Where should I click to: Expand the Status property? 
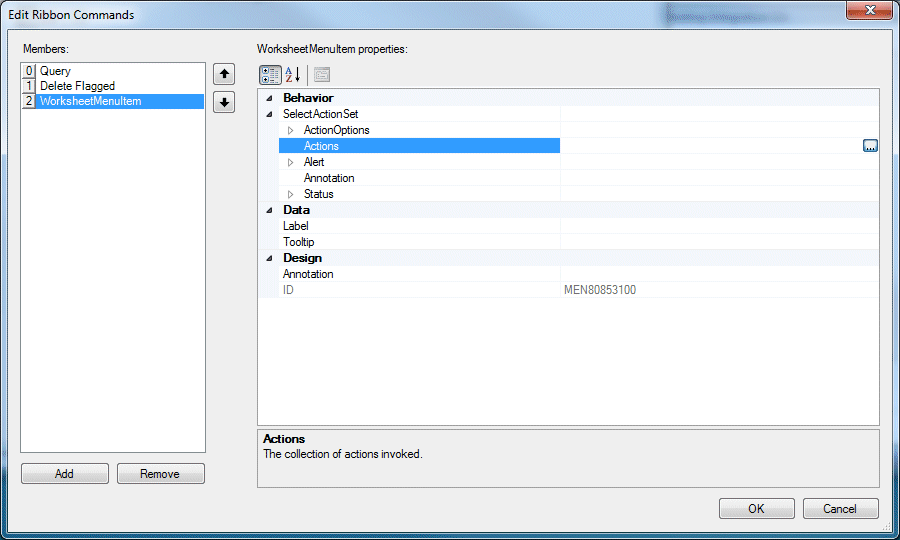point(290,195)
